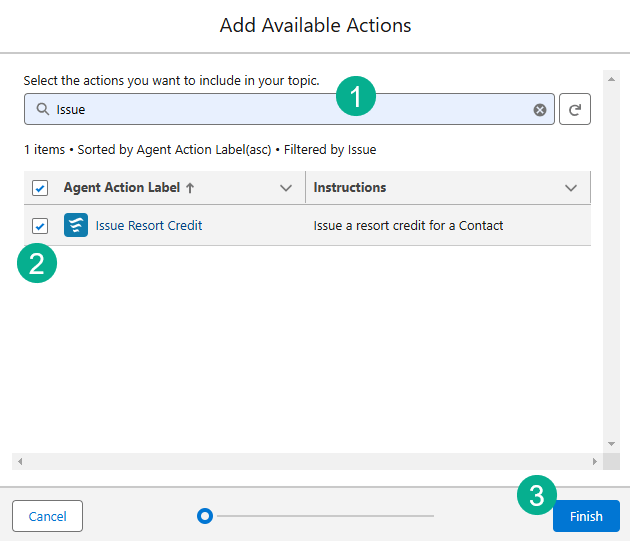Focus the search field containing Issue

click(x=290, y=110)
